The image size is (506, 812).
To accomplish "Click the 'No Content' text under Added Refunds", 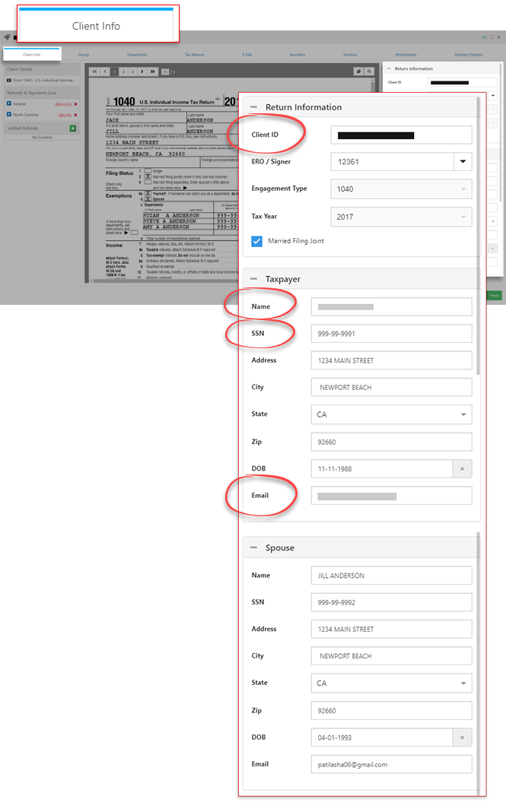I will point(42,137).
